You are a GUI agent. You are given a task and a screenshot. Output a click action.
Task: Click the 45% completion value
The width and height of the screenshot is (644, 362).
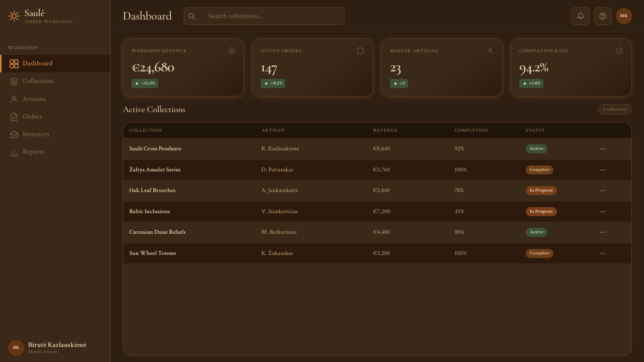459,212
